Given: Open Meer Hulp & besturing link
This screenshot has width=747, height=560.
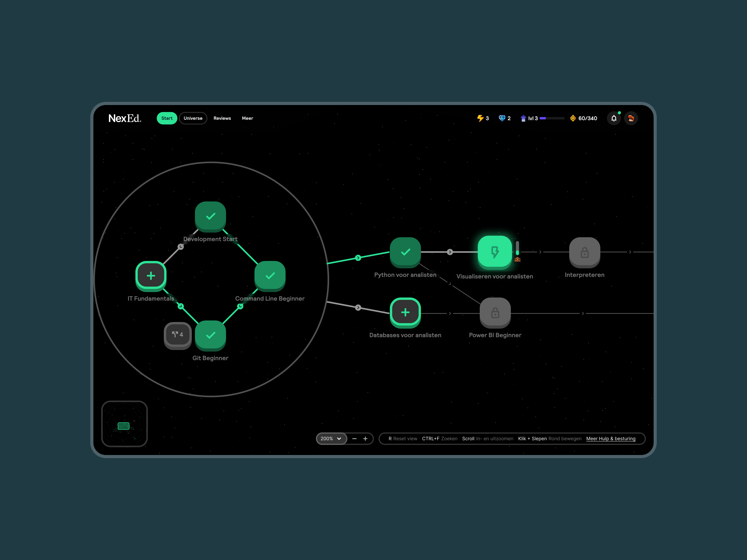Looking at the screenshot, I should click(611, 438).
